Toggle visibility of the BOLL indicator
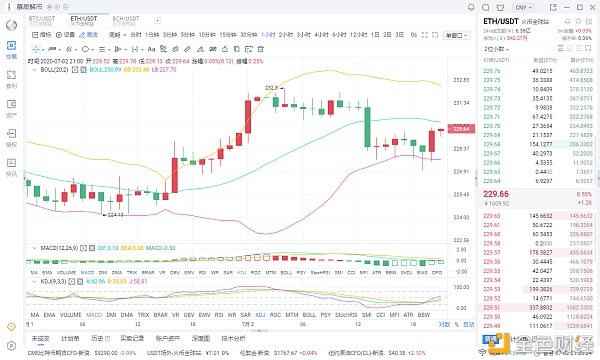 click(x=75, y=70)
